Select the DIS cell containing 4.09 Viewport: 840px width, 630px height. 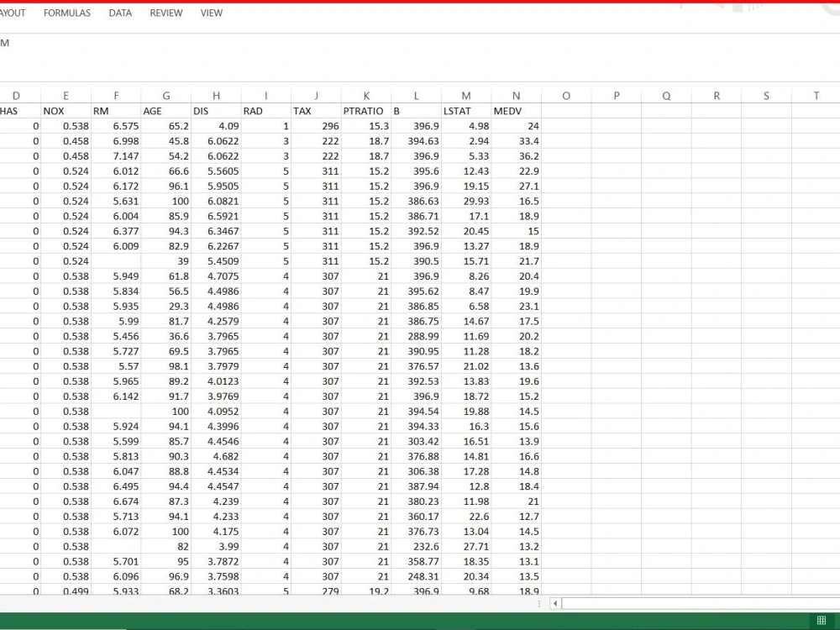[x=217, y=126]
